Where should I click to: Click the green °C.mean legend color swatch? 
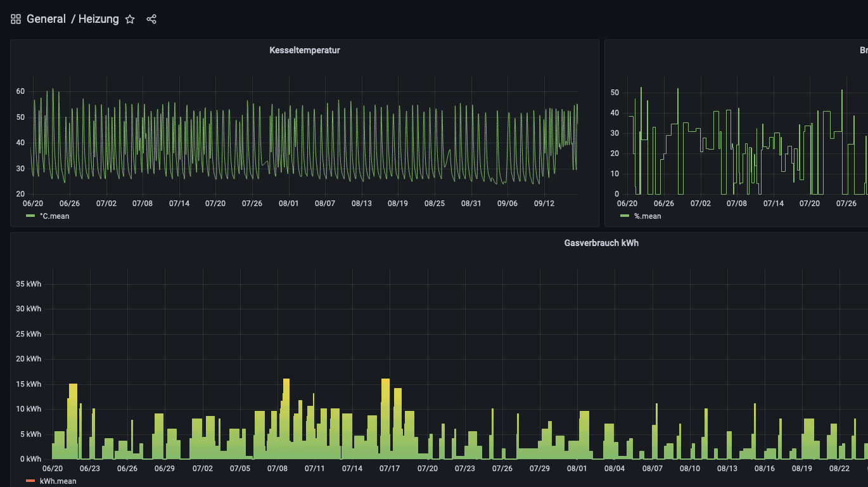click(x=30, y=216)
